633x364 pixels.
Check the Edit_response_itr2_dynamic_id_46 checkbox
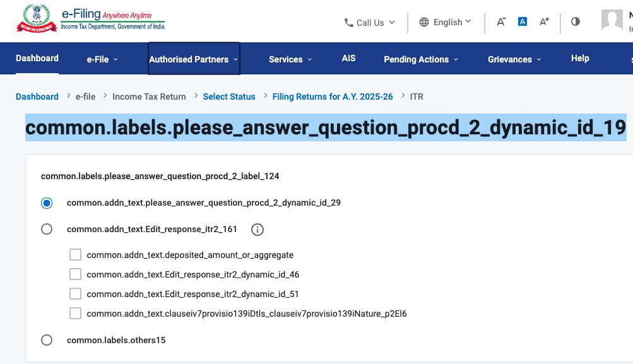tap(75, 274)
